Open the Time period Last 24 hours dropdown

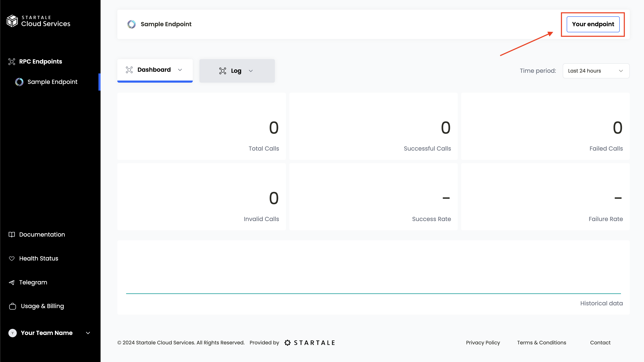coord(596,71)
